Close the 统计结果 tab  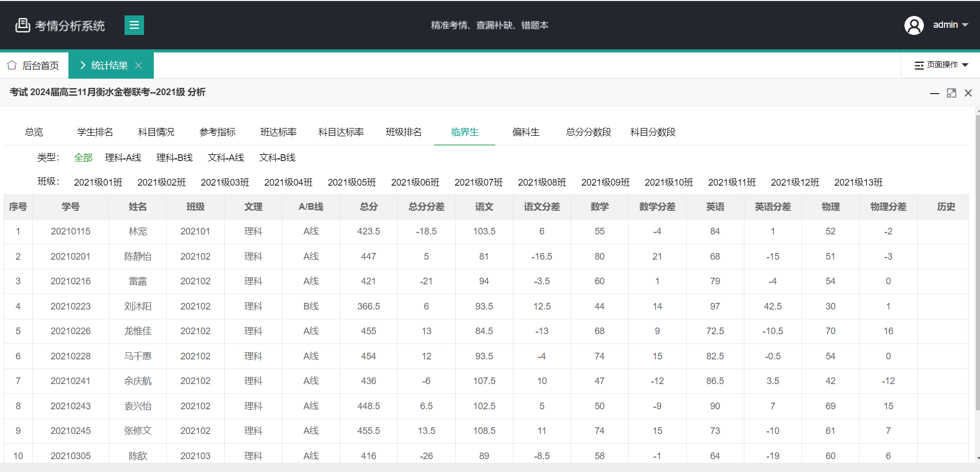pos(138,65)
